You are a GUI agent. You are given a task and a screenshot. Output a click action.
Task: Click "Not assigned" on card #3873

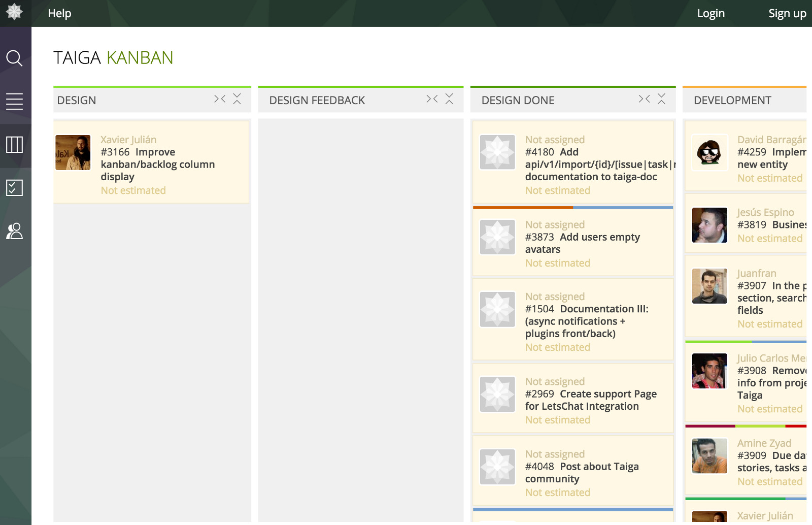pyautogui.click(x=555, y=224)
